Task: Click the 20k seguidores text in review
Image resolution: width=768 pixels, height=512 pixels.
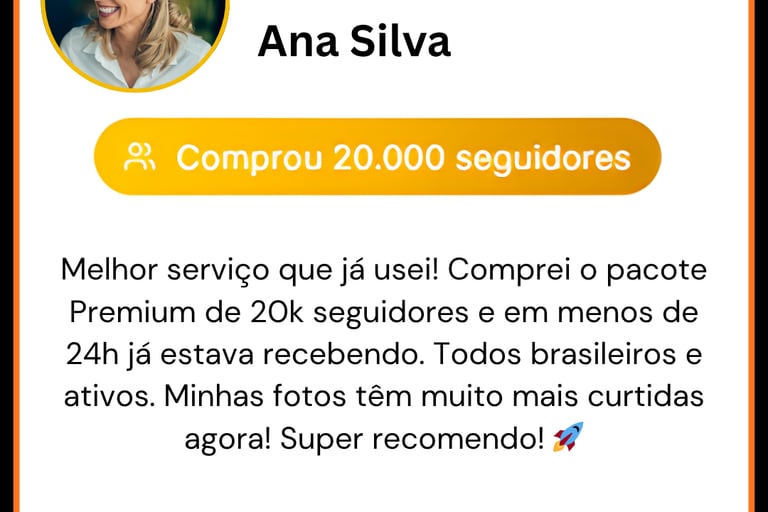Action: point(359,314)
